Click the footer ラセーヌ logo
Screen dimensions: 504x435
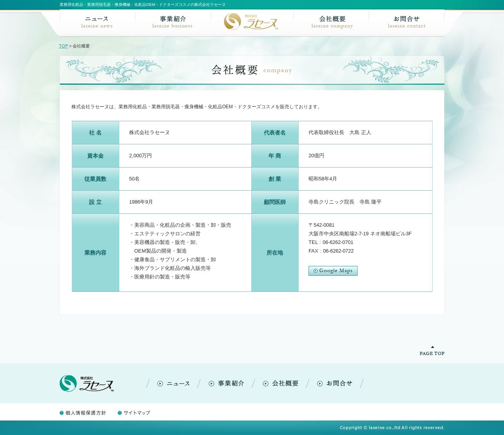coord(87,383)
